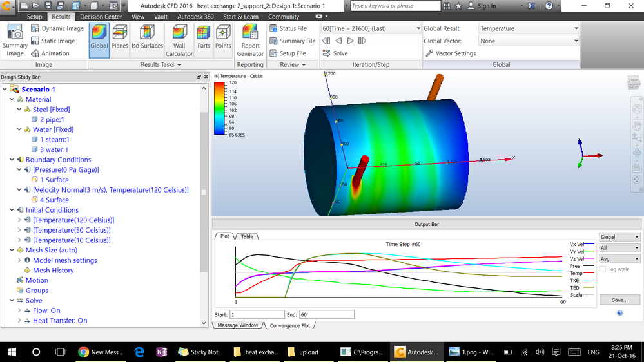Expand the Flow: On tree item

click(x=19, y=310)
